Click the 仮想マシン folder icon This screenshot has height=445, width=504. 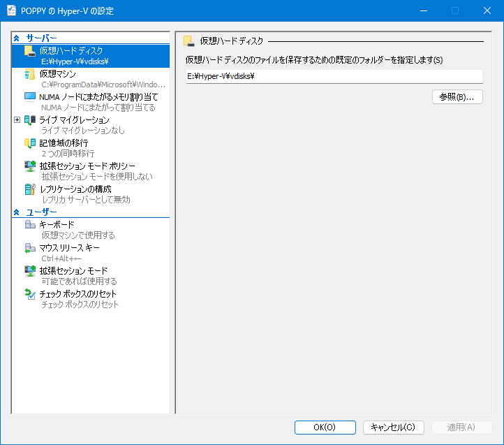(30, 74)
